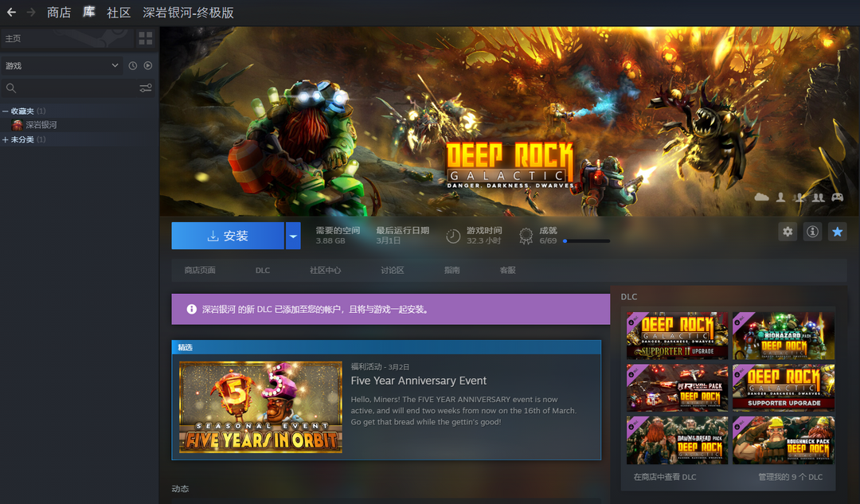Toggle the favorite star button
Screen dimensions: 860x504
click(837, 232)
